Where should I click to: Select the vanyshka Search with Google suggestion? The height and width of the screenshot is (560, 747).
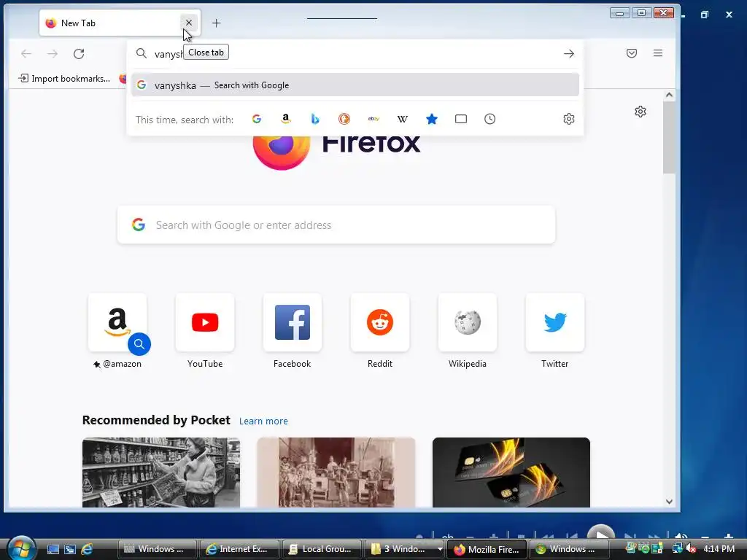(x=355, y=85)
